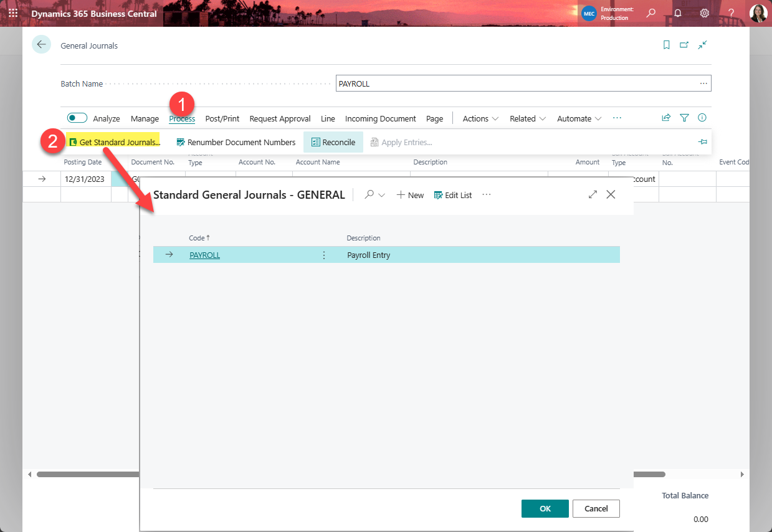Image resolution: width=772 pixels, height=532 pixels.
Task: Click the Reconcile action
Action: click(x=333, y=142)
